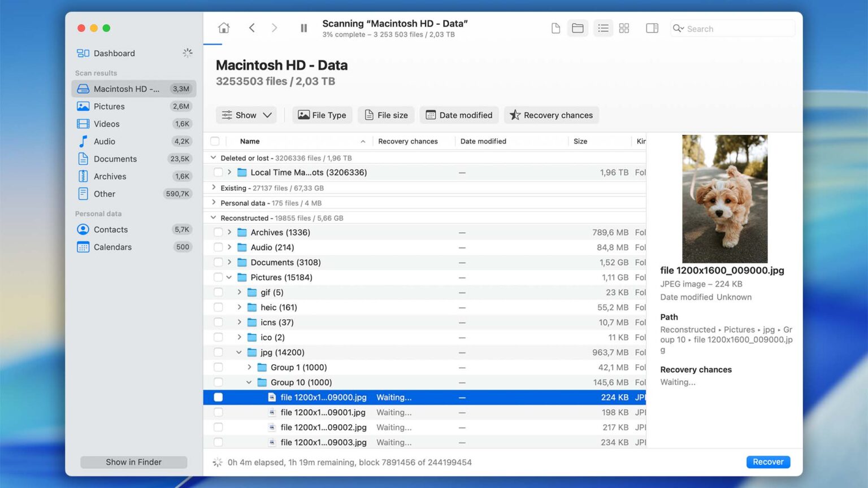Click the Recover button
868x488 pixels.
point(768,461)
